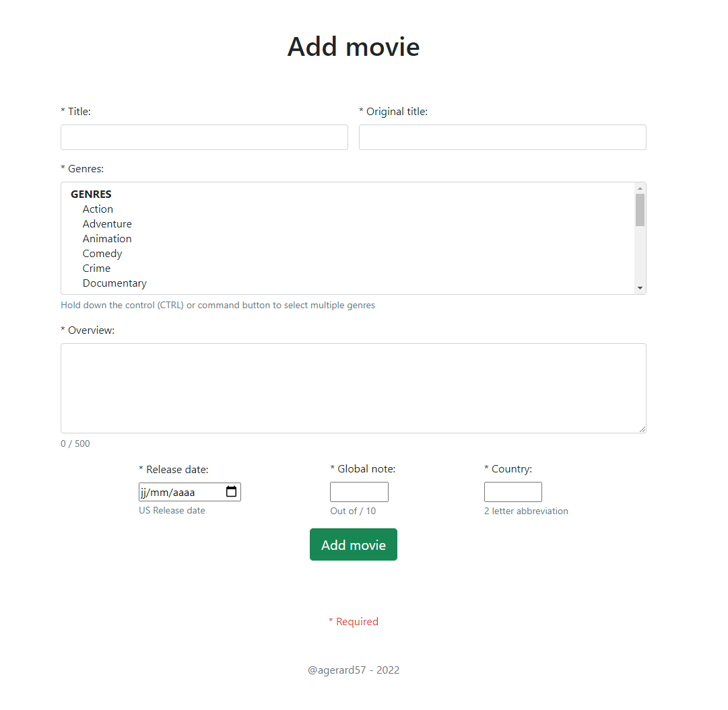728x710 pixels.
Task: Click the 'Out of / 10' hint text
Action: (x=353, y=511)
